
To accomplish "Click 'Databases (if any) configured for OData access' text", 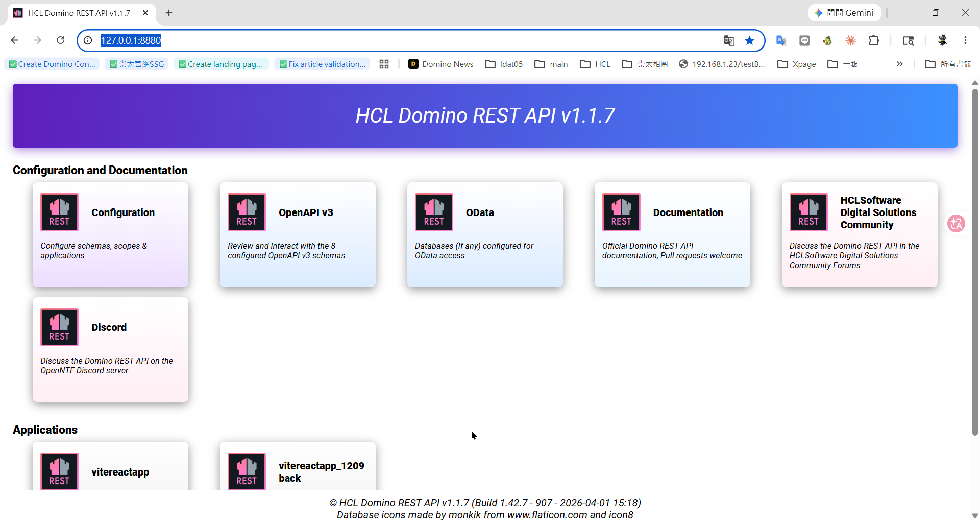I will pos(474,251).
